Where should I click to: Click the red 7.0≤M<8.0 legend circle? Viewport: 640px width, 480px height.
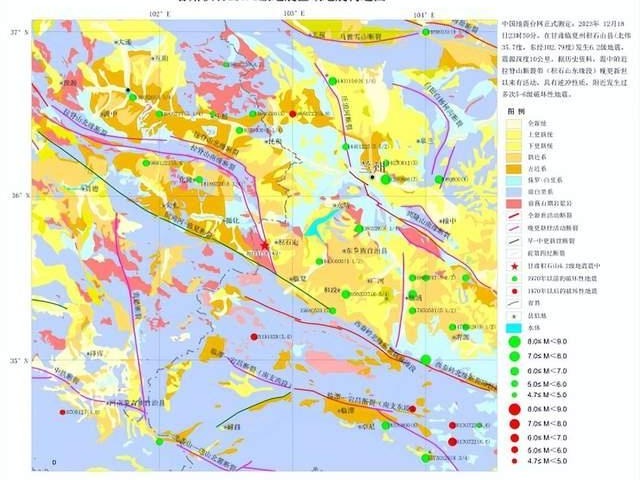point(512,424)
